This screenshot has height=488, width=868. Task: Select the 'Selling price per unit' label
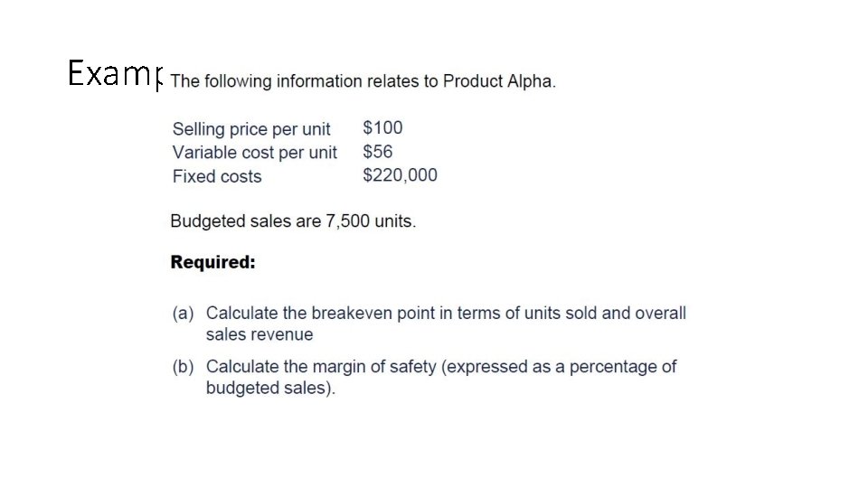(x=251, y=129)
